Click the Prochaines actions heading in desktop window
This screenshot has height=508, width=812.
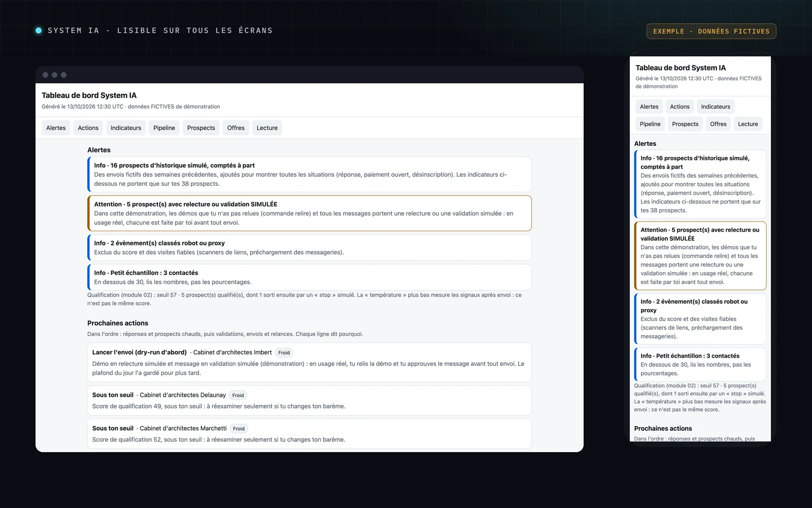(118, 323)
